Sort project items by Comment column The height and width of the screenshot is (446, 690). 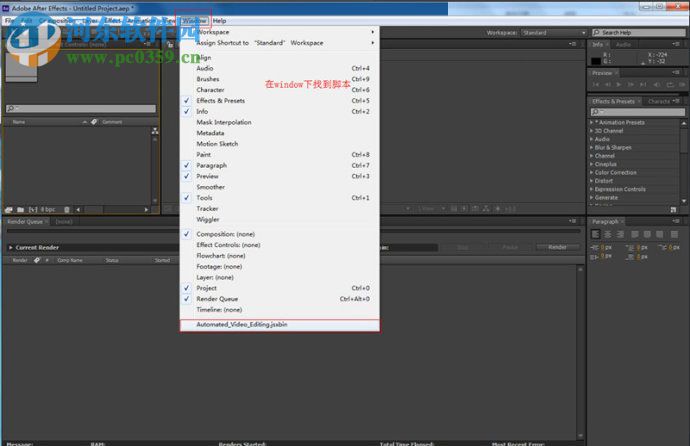tap(112, 122)
